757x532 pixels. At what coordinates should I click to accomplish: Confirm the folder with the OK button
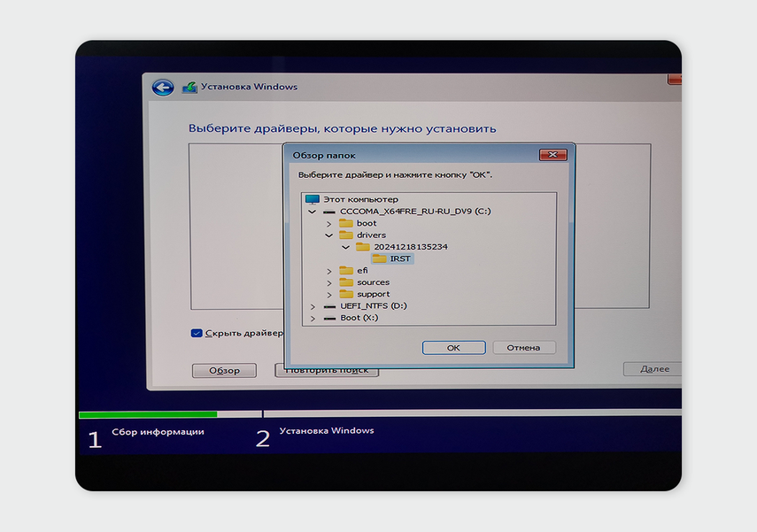(x=454, y=348)
